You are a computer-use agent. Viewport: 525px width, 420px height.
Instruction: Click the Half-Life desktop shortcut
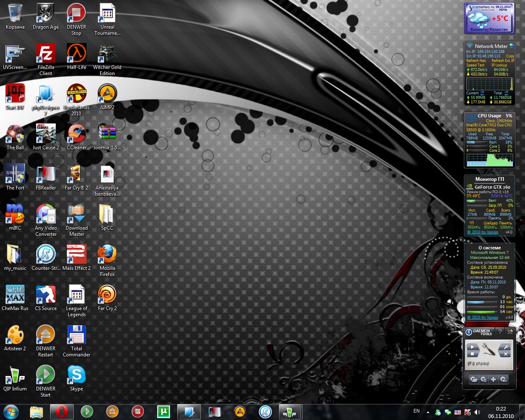[76, 54]
